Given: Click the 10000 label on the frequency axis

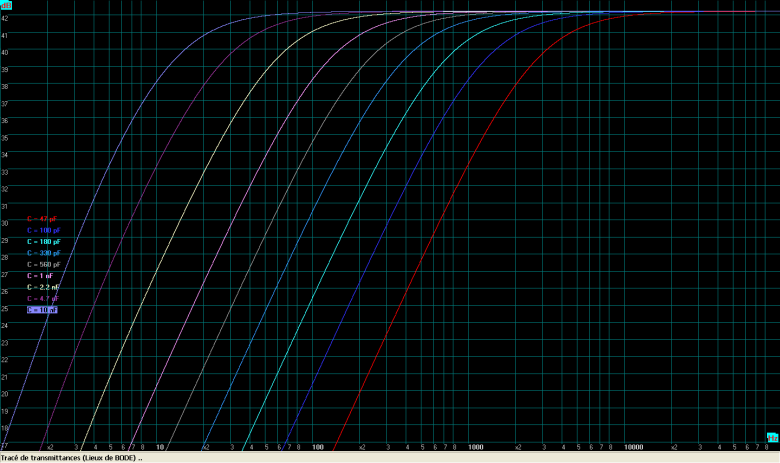Looking at the screenshot, I should click(633, 447).
